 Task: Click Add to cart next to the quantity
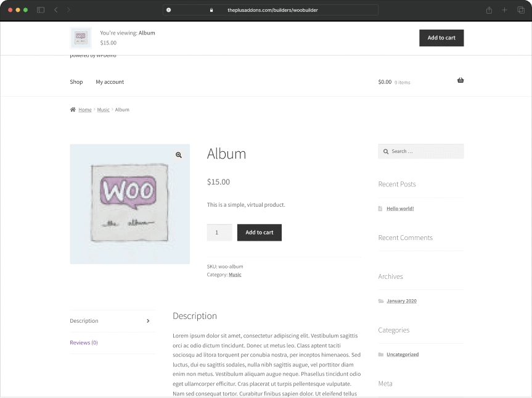pos(259,233)
